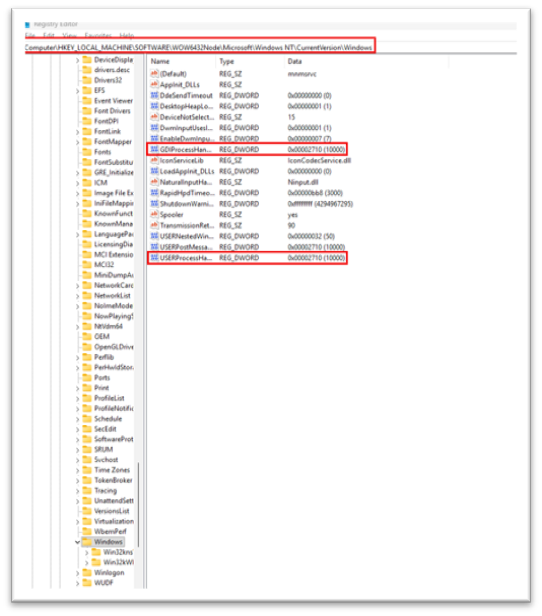Click the USERNestedWin... DWORD icon

click(154, 236)
